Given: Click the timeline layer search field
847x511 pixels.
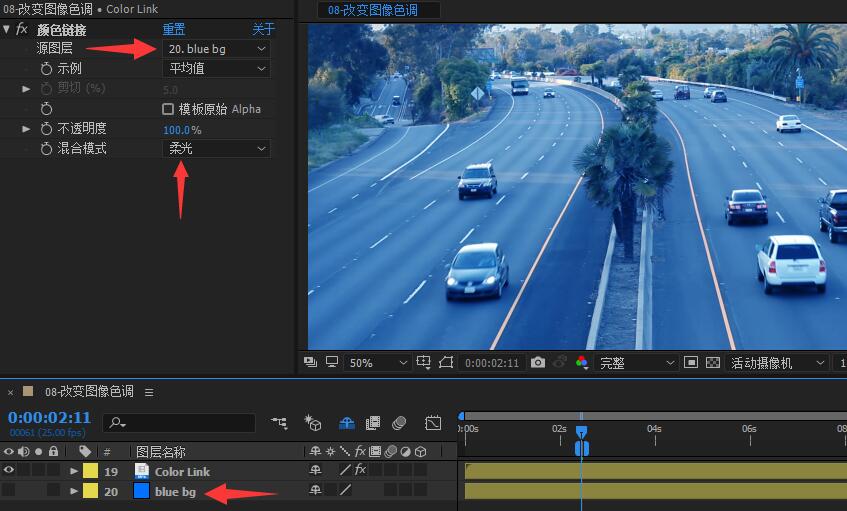Looking at the screenshot, I should (x=179, y=423).
